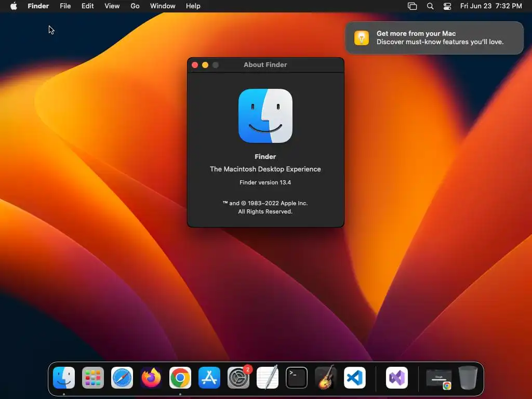Open Terminal from the Dock
This screenshot has width=532, height=399.
297,378
